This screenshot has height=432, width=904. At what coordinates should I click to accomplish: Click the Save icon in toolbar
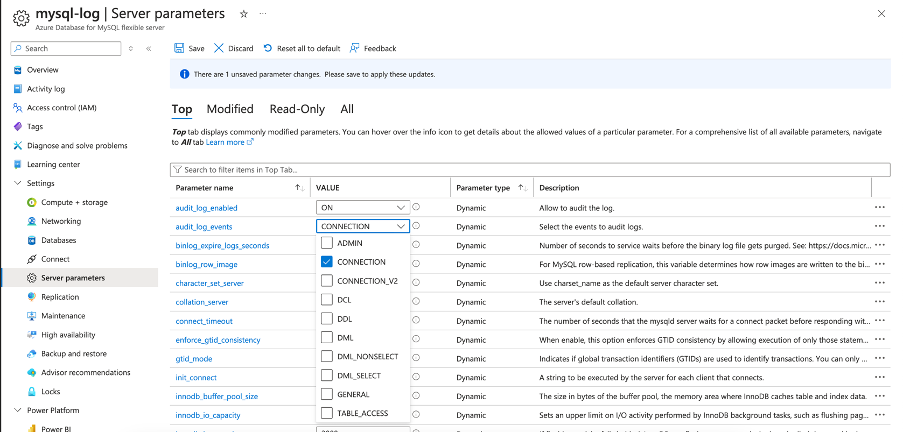[x=179, y=48]
